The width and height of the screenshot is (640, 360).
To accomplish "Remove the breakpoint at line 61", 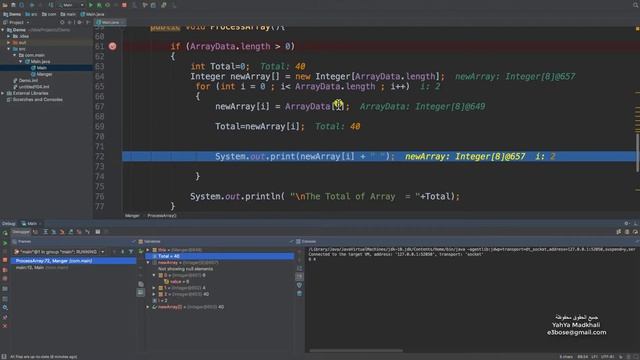I will click(112, 46).
